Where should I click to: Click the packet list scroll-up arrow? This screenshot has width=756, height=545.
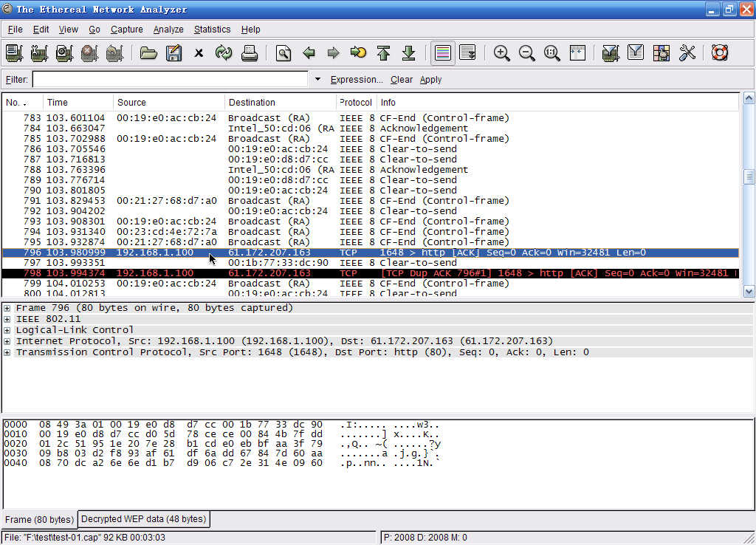[x=749, y=98]
